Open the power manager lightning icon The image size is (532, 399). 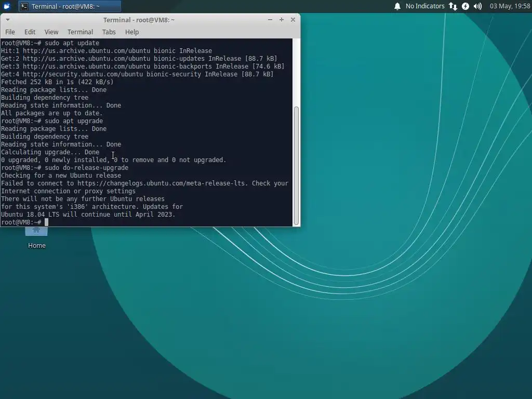[465, 6]
